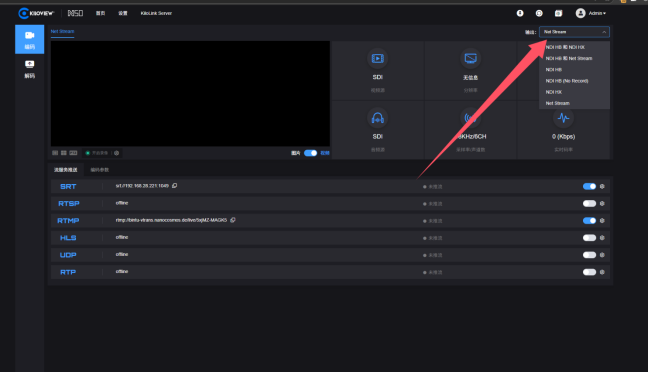Open the alert notification icon in the header
Image resolution: width=648 pixels, height=373 pixels.
pos(520,13)
